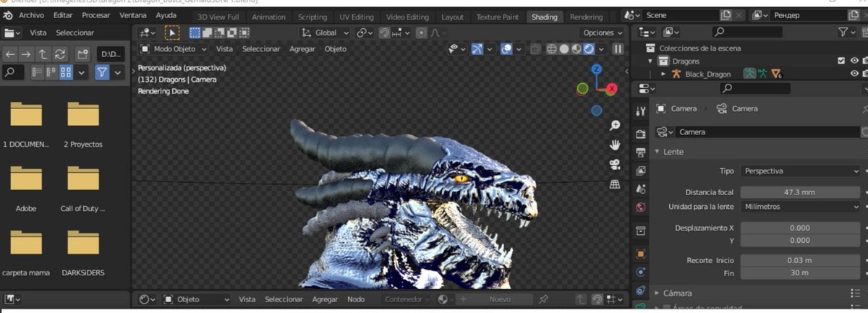Switch to material preview shading
868x313 pixels.
(x=576, y=48)
